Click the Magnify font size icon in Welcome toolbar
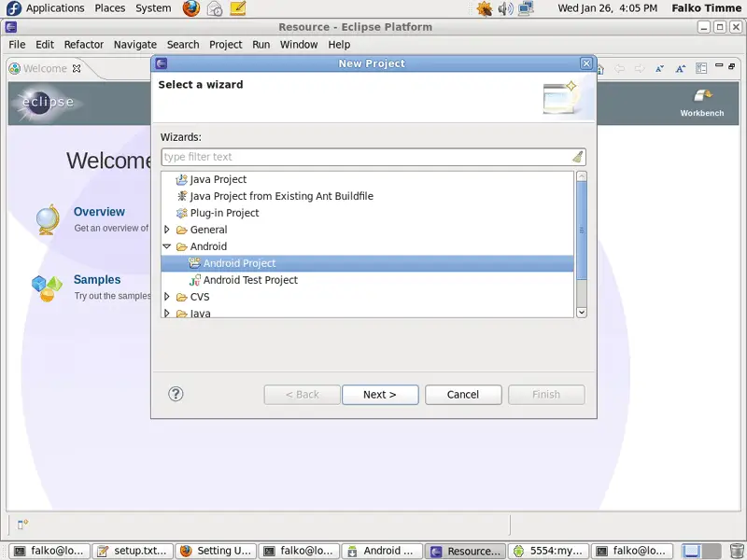747x560 pixels. (681, 68)
